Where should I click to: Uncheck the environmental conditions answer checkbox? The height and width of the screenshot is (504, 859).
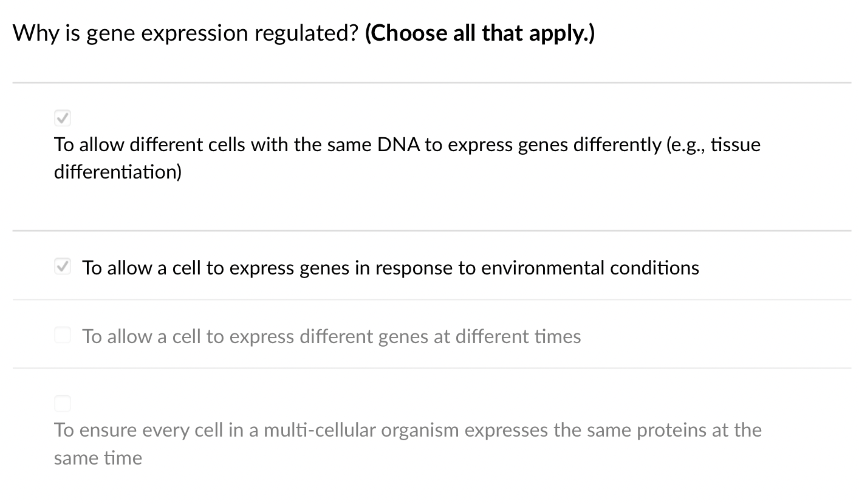click(x=63, y=266)
